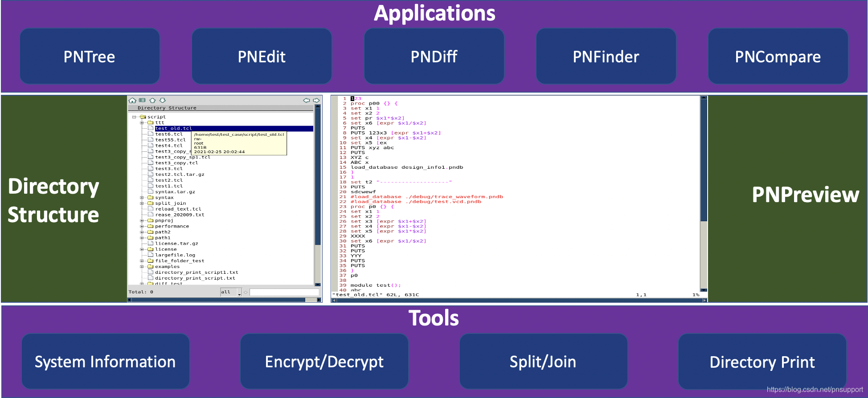Click the file icon beside test6.tcl
Image resolution: width=868 pixels, height=398 pixels.
tap(151, 134)
